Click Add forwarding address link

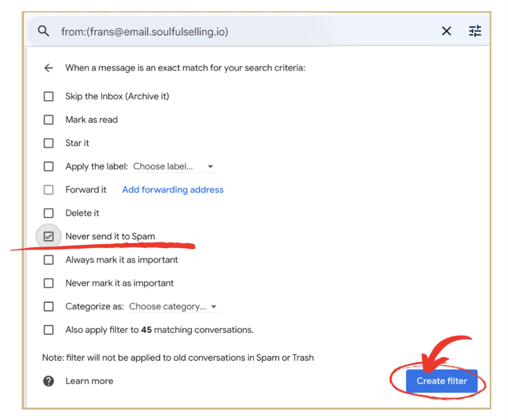173,190
